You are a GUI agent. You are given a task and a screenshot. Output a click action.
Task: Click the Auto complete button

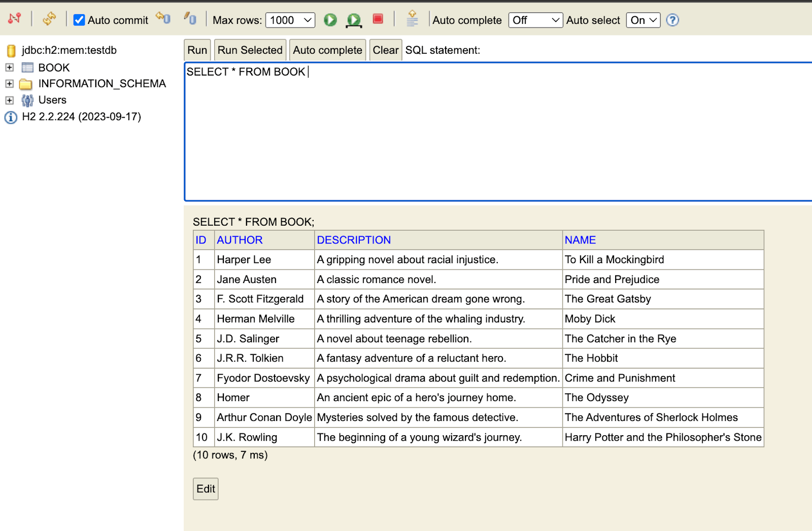click(x=327, y=50)
